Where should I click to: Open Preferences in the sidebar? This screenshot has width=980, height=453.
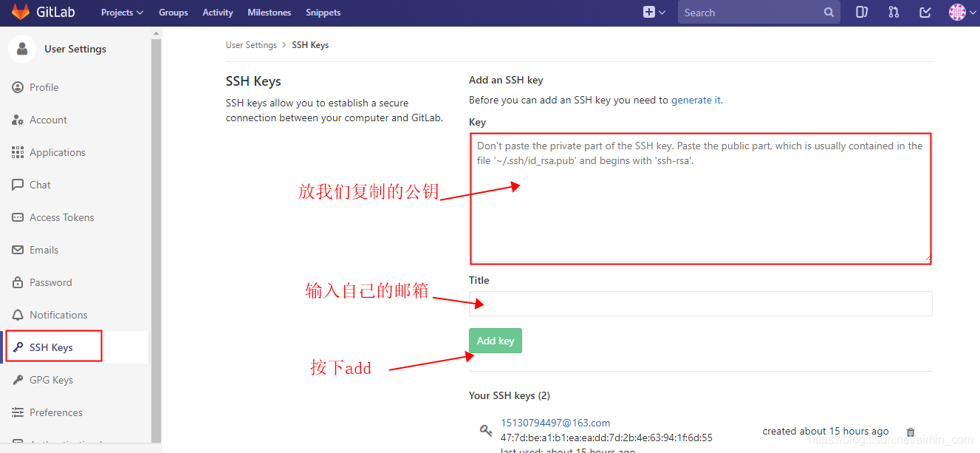click(56, 412)
